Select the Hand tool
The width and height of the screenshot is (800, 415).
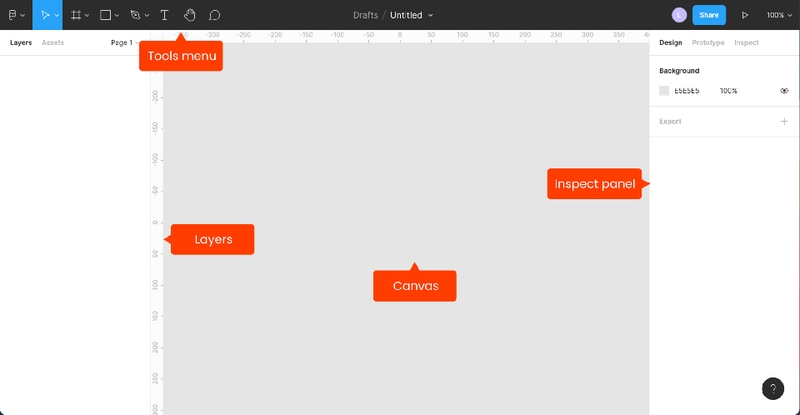pos(189,15)
